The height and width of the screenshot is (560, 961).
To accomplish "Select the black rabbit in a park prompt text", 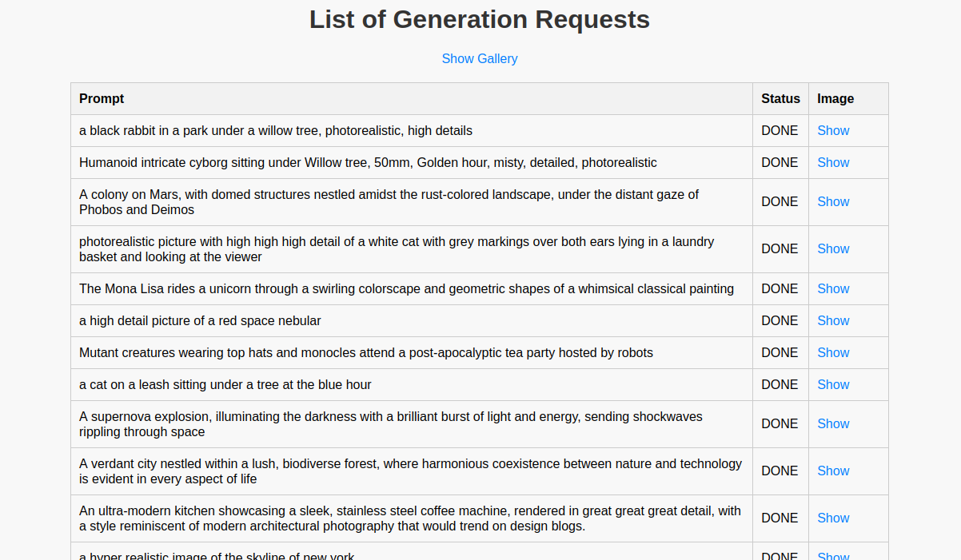I will pyautogui.click(x=276, y=130).
